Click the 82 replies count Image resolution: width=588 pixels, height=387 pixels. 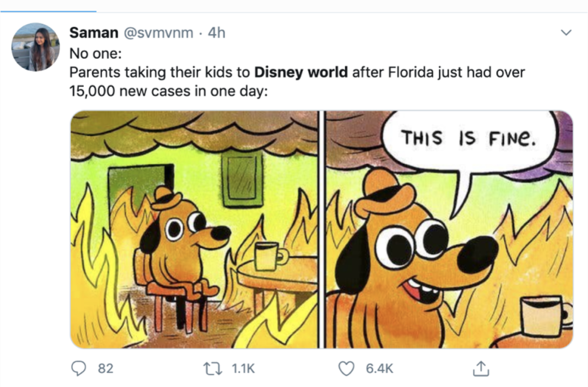click(106, 368)
